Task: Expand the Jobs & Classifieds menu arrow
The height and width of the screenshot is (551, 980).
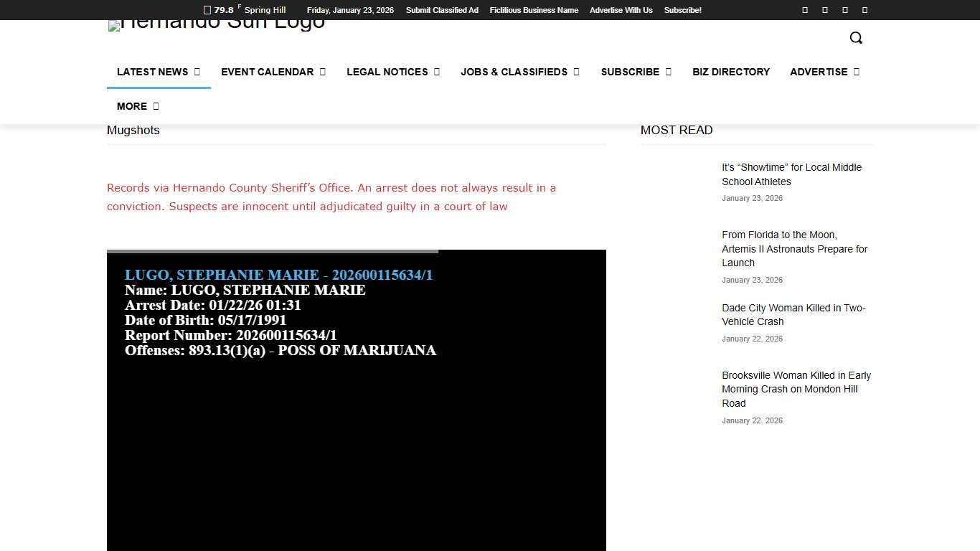Action: point(576,72)
